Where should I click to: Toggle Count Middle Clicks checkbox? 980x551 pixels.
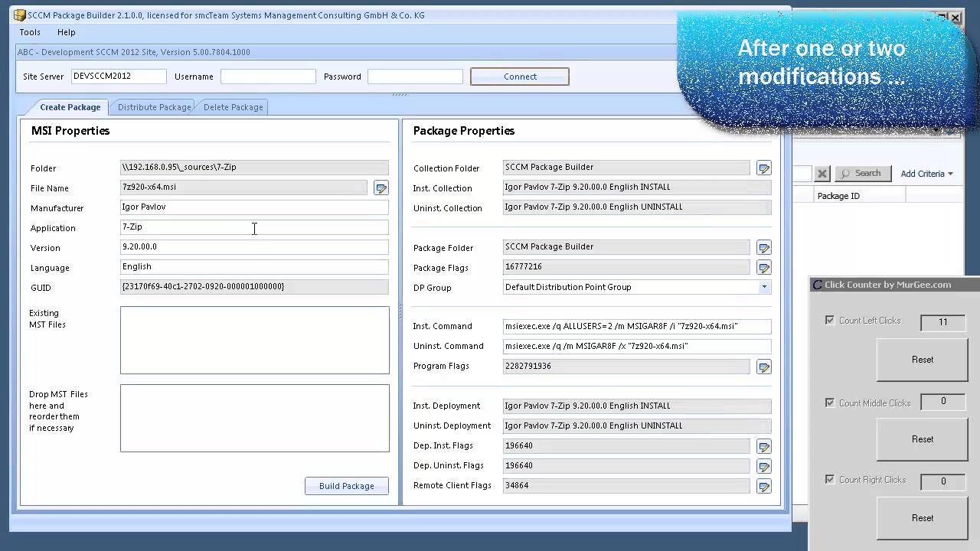(x=829, y=403)
